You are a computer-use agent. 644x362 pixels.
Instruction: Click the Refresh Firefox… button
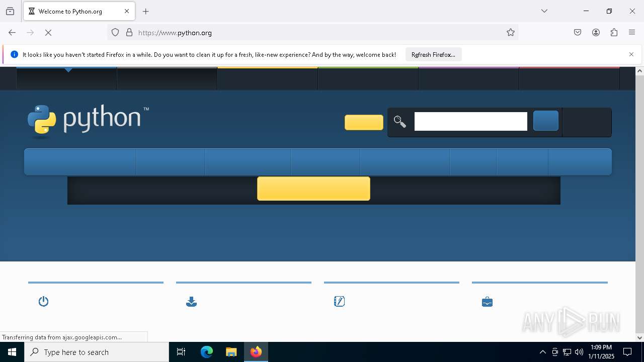click(433, 55)
